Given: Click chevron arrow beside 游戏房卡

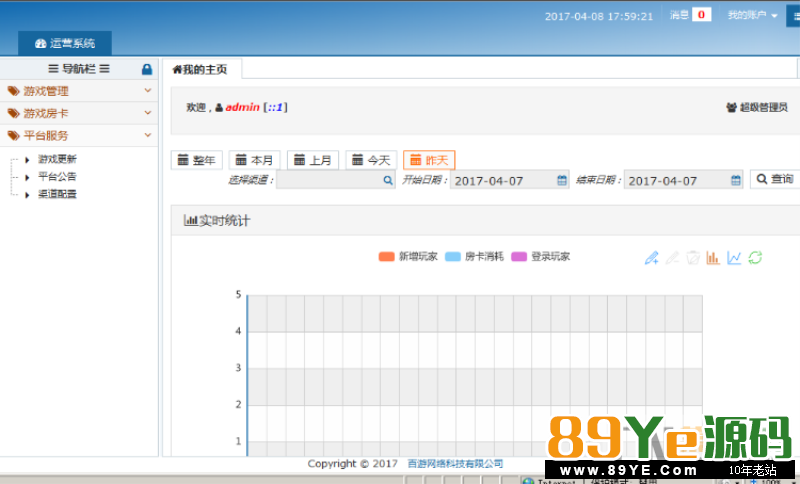Looking at the screenshot, I should (148, 113).
